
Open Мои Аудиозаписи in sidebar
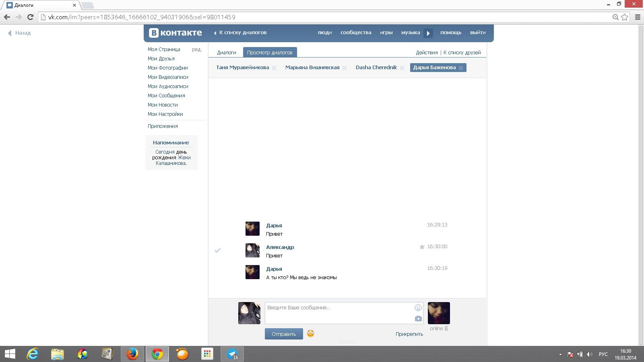click(168, 86)
